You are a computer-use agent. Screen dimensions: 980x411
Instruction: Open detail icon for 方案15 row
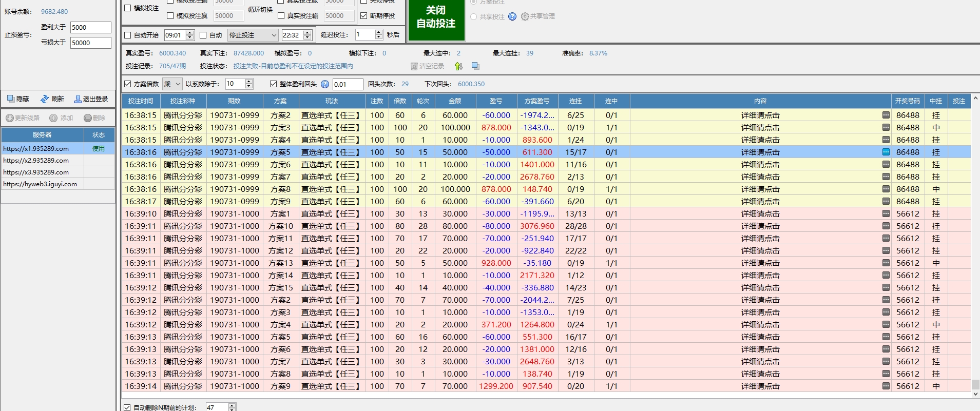[x=886, y=287]
